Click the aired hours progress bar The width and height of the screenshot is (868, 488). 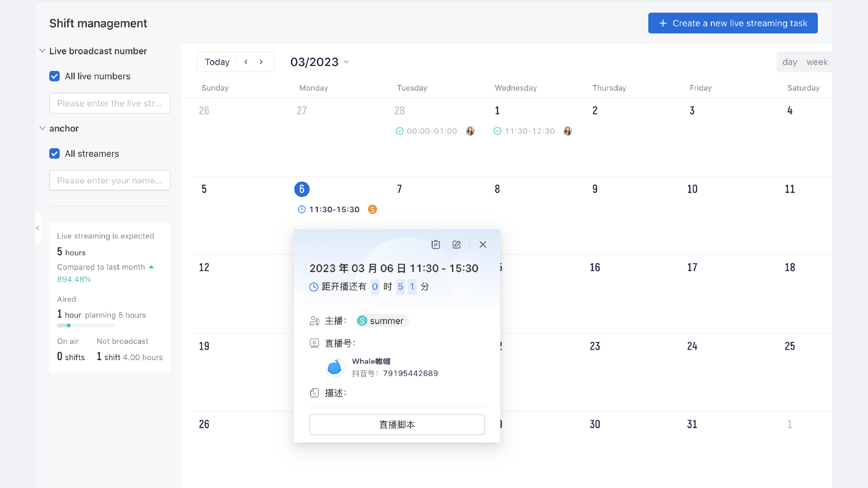pyautogui.click(x=86, y=325)
